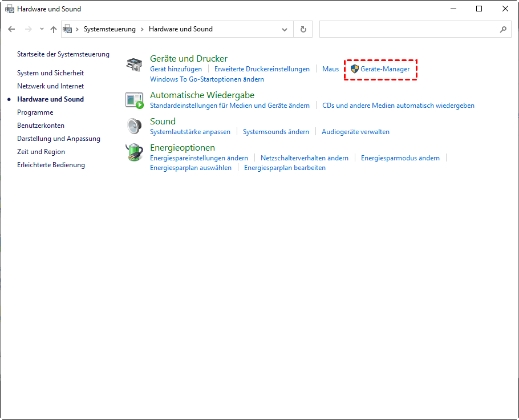The image size is (519, 420).
Task: Open the Automatische Wiedergabe heading
Action: (202, 95)
